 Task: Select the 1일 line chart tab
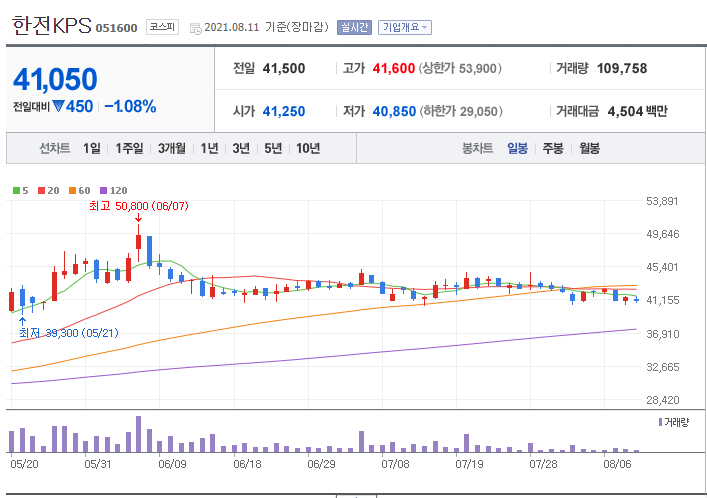tap(92, 148)
